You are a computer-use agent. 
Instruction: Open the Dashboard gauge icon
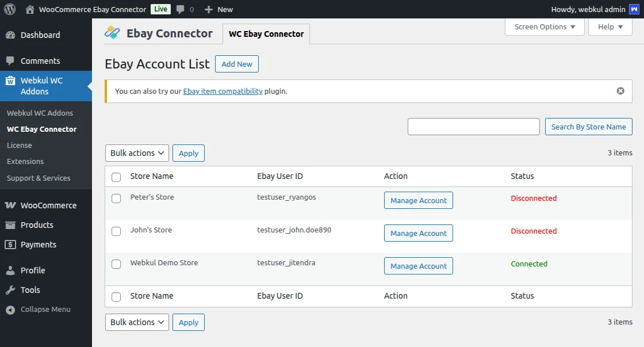tap(10, 35)
